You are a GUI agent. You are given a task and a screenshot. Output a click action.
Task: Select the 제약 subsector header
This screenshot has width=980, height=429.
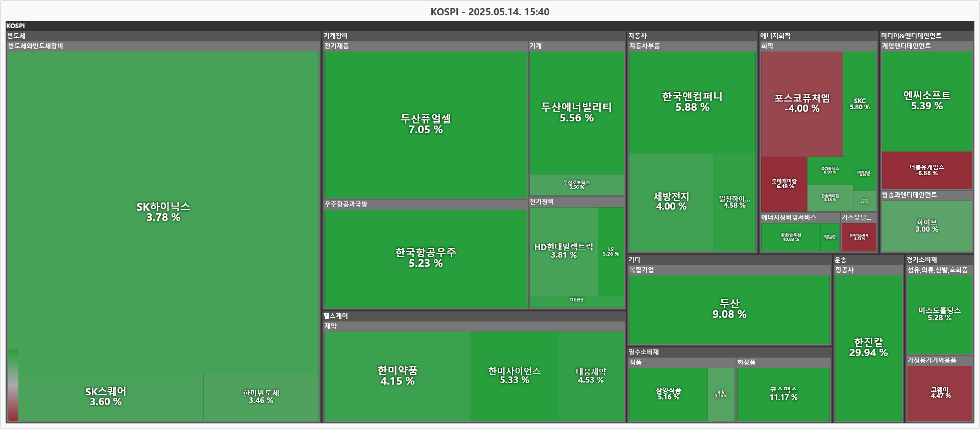(x=474, y=326)
